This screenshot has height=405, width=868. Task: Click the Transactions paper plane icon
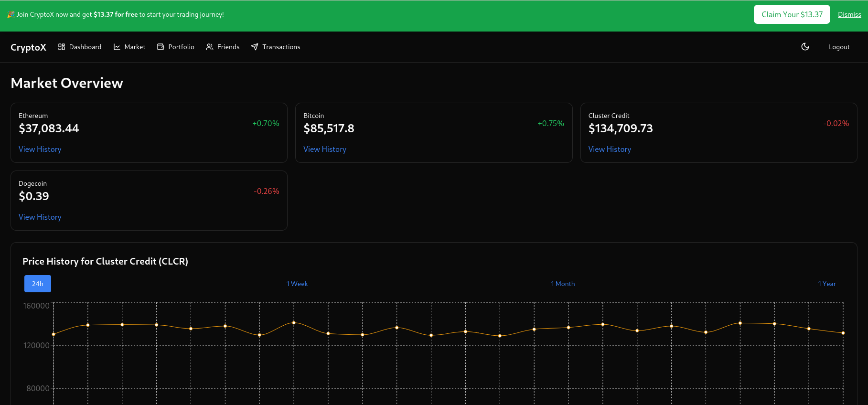pyautogui.click(x=255, y=47)
